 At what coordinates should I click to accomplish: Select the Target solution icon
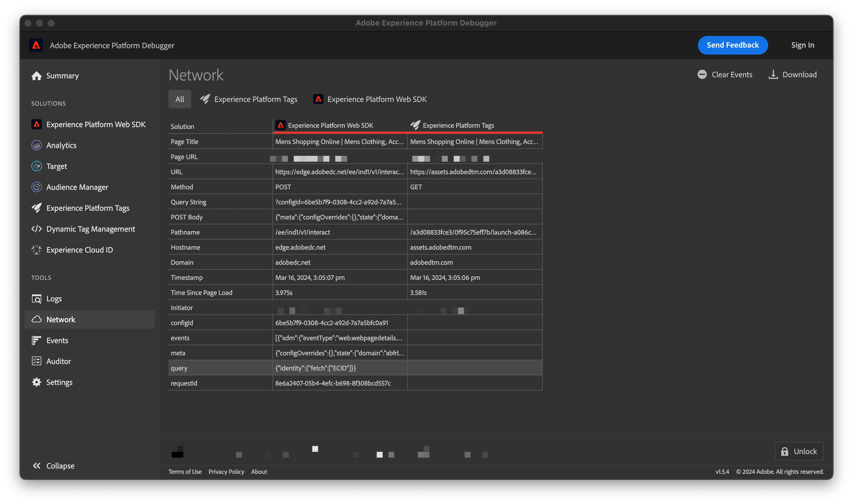[x=36, y=166]
